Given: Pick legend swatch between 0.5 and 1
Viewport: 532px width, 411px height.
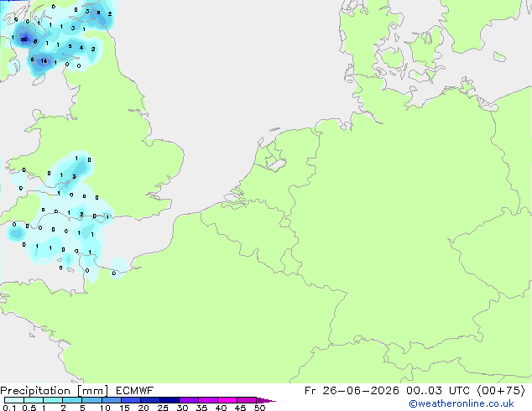Looking at the screenshot, I should click(34, 400).
